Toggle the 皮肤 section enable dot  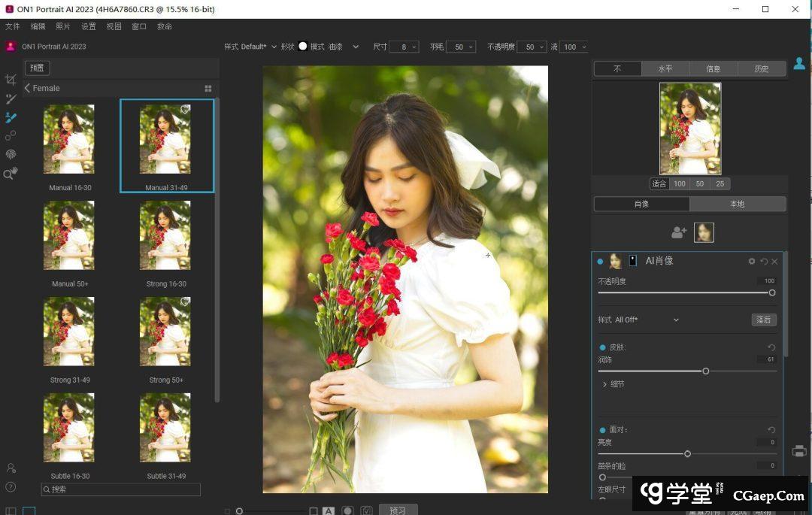point(602,347)
